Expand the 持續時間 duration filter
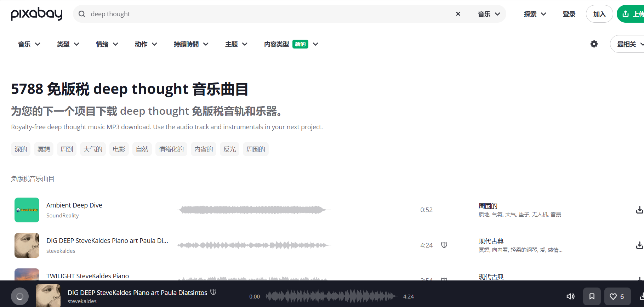 [191, 44]
